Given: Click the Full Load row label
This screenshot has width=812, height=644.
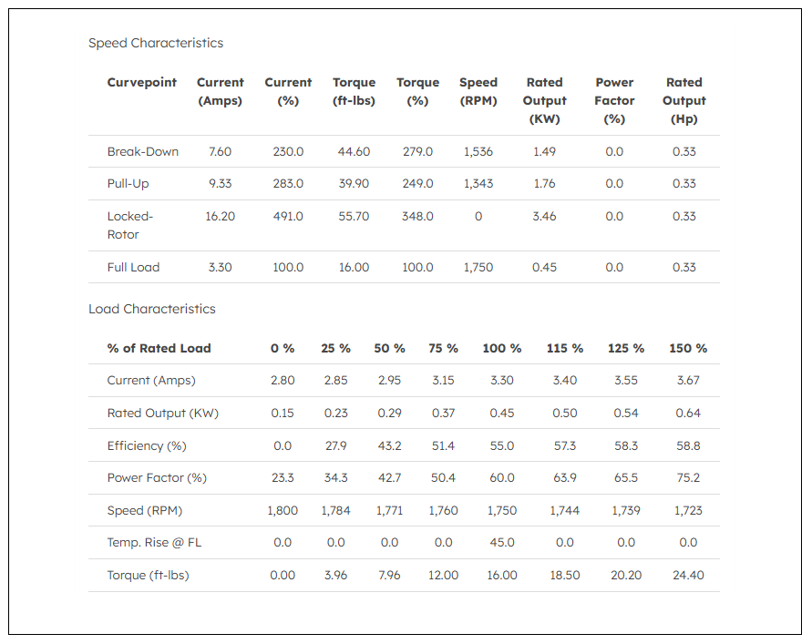Looking at the screenshot, I should coord(133,268).
